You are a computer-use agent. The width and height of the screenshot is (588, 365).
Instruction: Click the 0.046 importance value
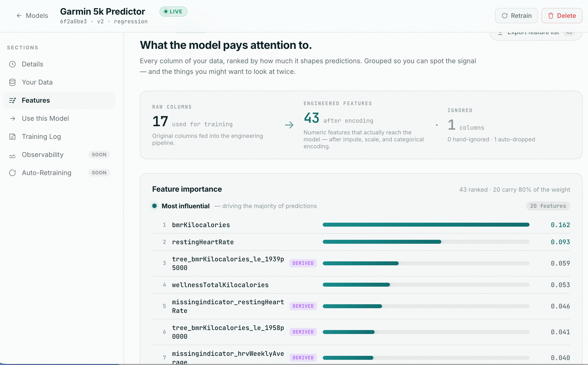pos(560,306)
